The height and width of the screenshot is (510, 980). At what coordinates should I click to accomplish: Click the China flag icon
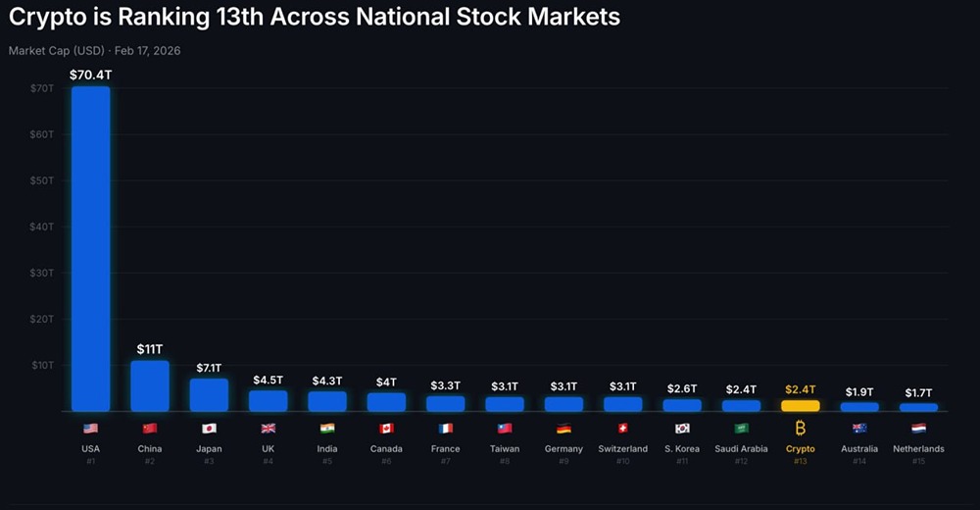coord(150,429)
